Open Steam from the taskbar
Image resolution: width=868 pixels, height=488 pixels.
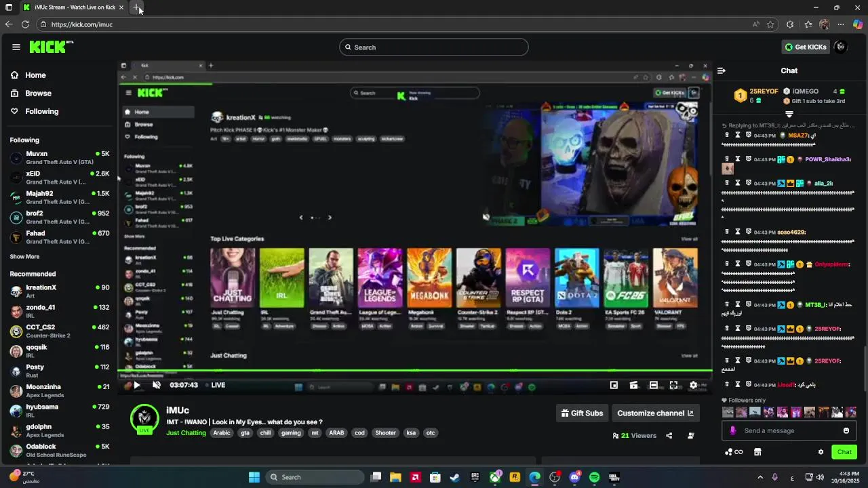pos(455,477)
